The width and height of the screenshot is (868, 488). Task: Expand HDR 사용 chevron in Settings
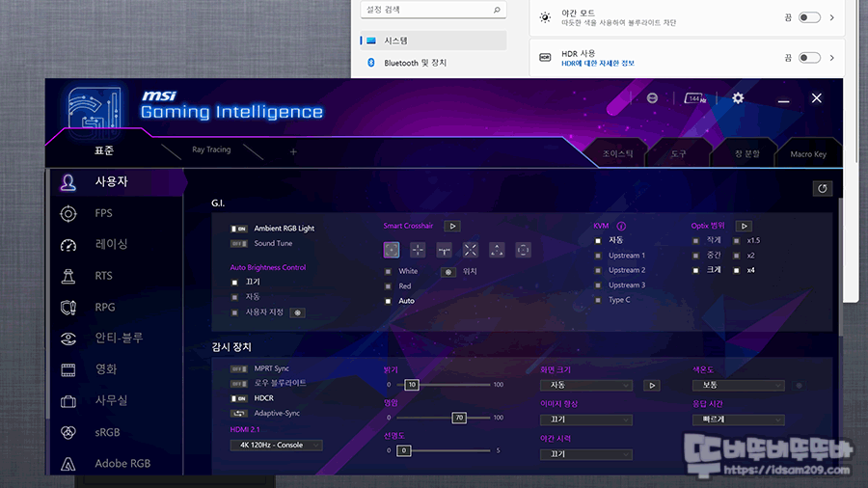pos(832,58)
